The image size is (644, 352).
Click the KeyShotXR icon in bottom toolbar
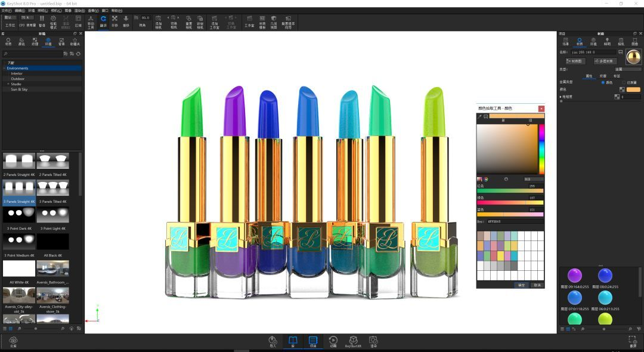coord(353,341)
